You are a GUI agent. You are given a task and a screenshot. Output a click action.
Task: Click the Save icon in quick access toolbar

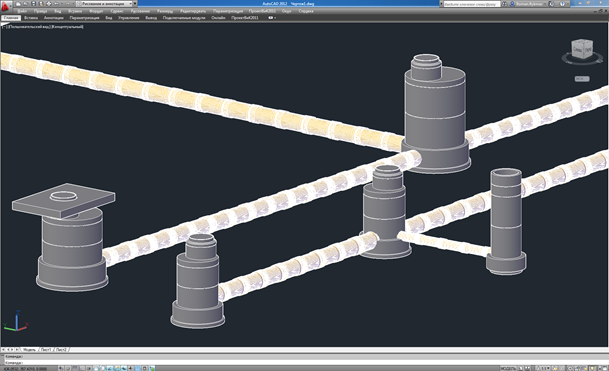click(x=33, y=4)
